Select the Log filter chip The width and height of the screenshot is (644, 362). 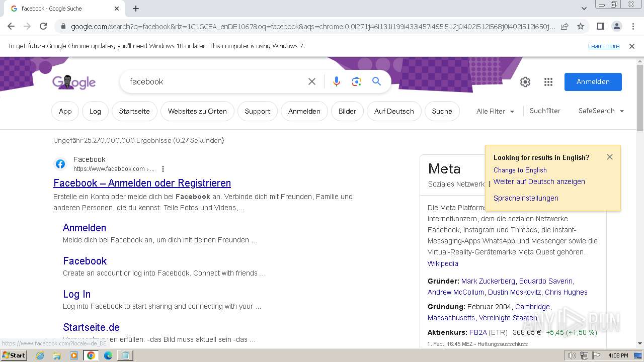coord(95,111)
